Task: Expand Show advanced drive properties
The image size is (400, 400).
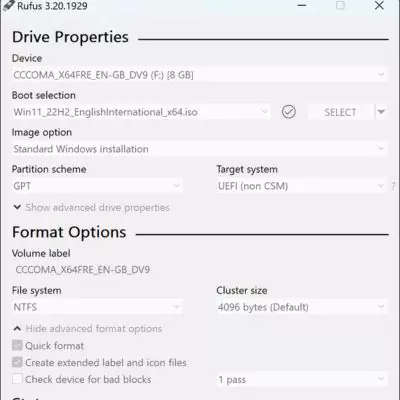Action: [x=92, y=207]
